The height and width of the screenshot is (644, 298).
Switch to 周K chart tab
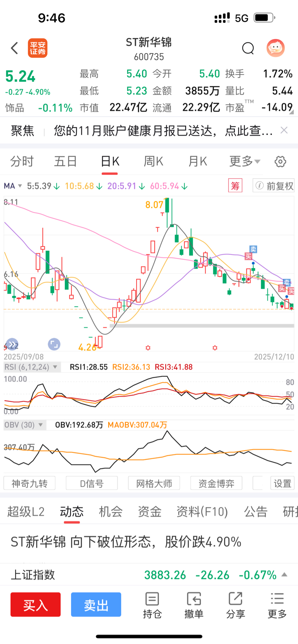point(154,161)
